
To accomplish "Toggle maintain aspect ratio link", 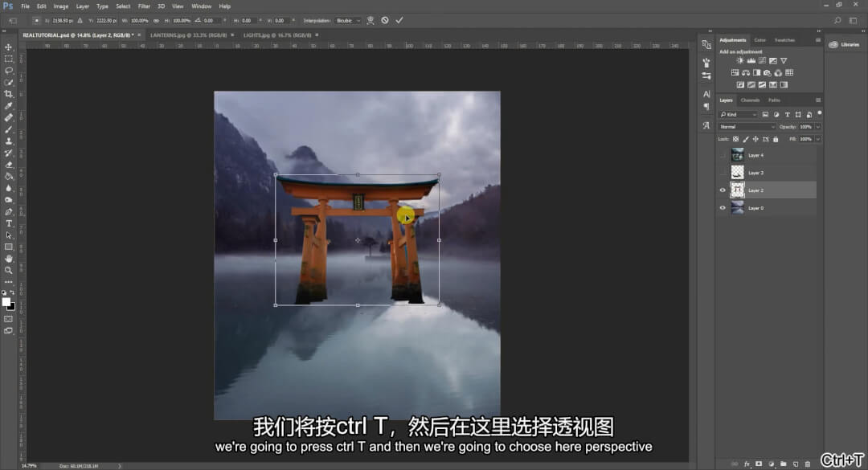I will [156, 20].
